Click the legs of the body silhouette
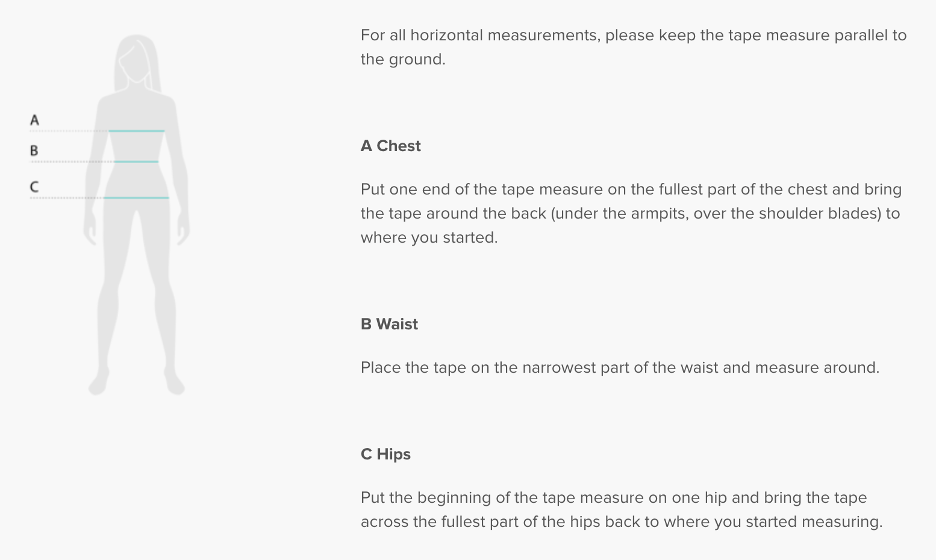Viewport: 936px width, 560px height. point(137,289)
